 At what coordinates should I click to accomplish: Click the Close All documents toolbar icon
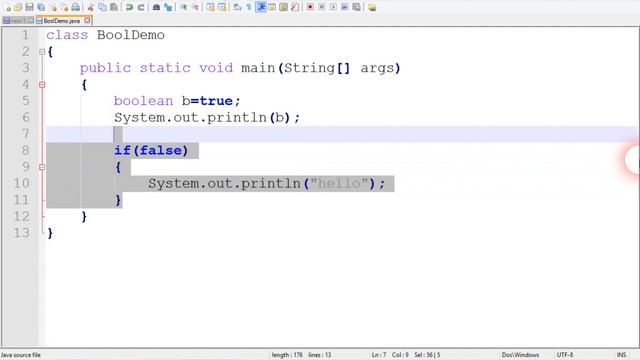(x=64, y=7)
